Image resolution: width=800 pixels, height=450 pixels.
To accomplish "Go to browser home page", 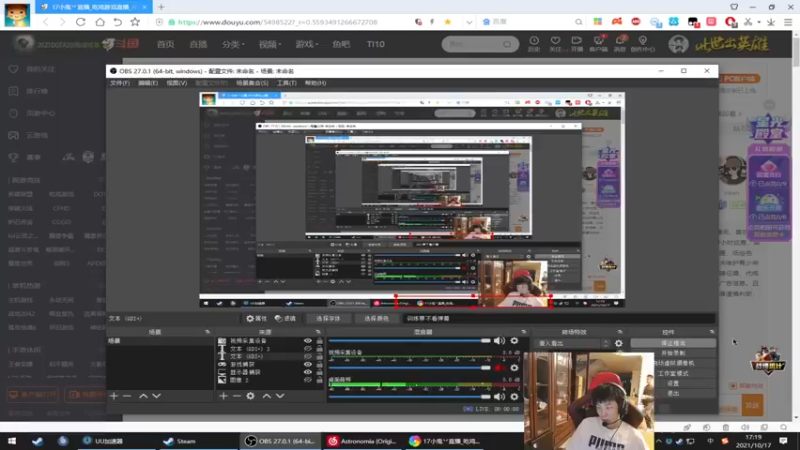I will 99,22.
